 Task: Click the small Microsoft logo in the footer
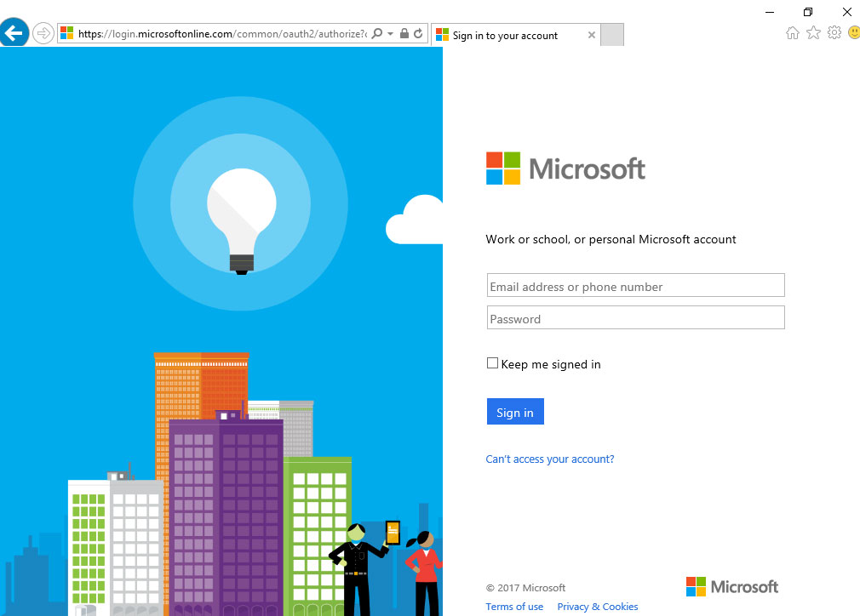pyautogui.click(x=731, y=587)
